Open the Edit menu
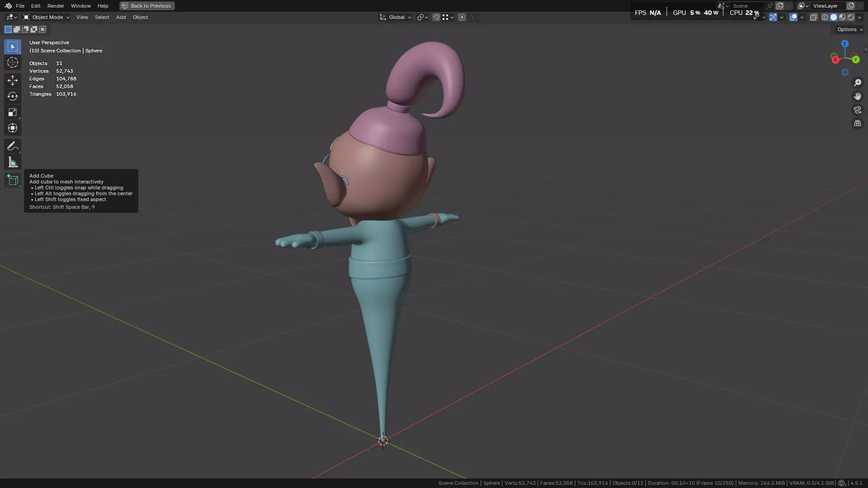The image size is (868, 488). point(36,6)
